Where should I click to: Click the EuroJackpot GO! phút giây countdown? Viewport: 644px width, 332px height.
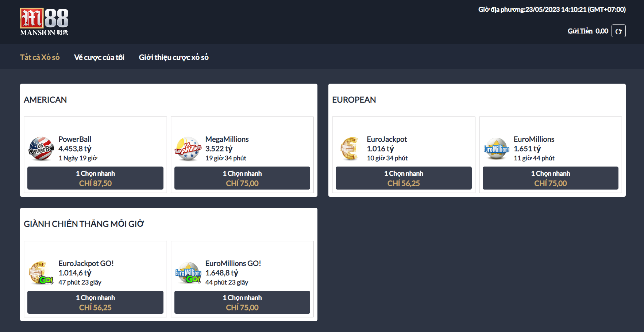(80, 282)
